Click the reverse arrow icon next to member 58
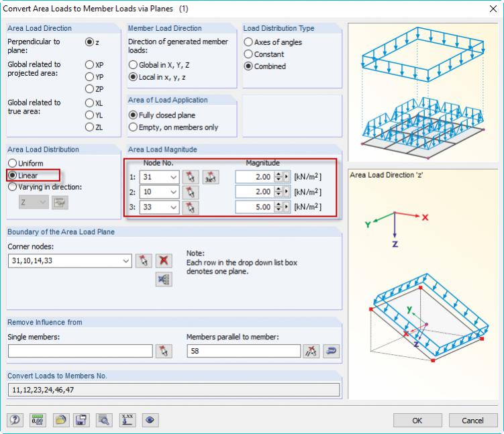504x434 pixels. tap(332, 351)
